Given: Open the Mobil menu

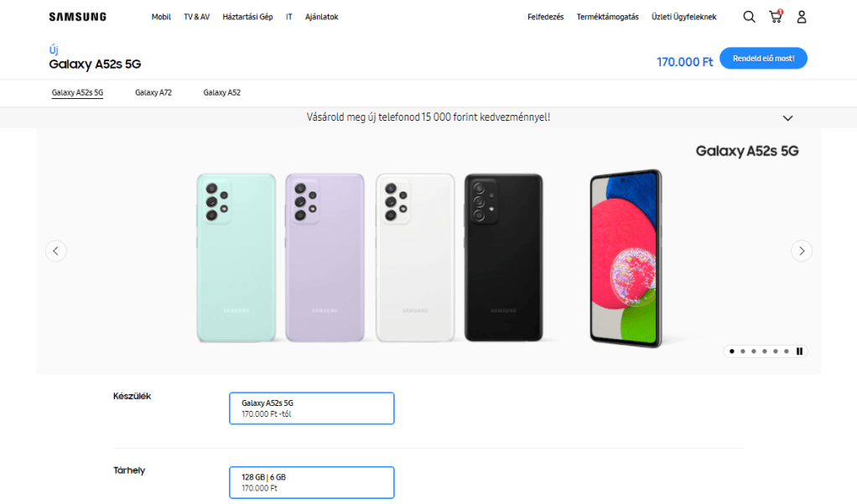Looking at the screenshot, I should point(161,17).
